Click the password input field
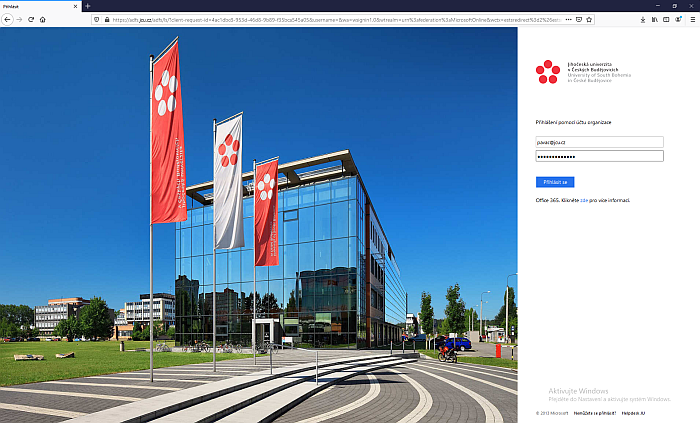This screenshot has width=700, height=423. 600,156
